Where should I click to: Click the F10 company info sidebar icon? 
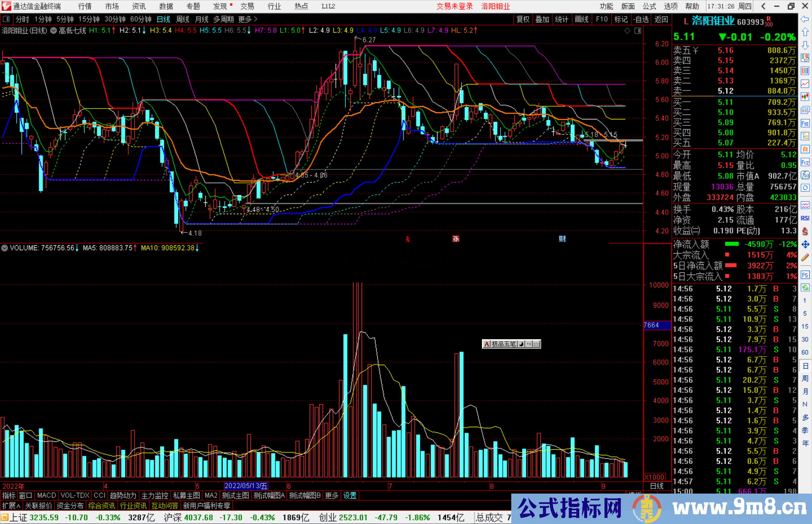click(805, 123)
